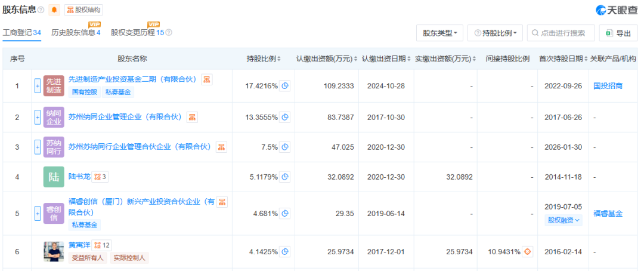Image resolution: width=644 pixels, height=271 pixels.
Task: Click 睿创信 logo tile
Action: click(54, 214)
